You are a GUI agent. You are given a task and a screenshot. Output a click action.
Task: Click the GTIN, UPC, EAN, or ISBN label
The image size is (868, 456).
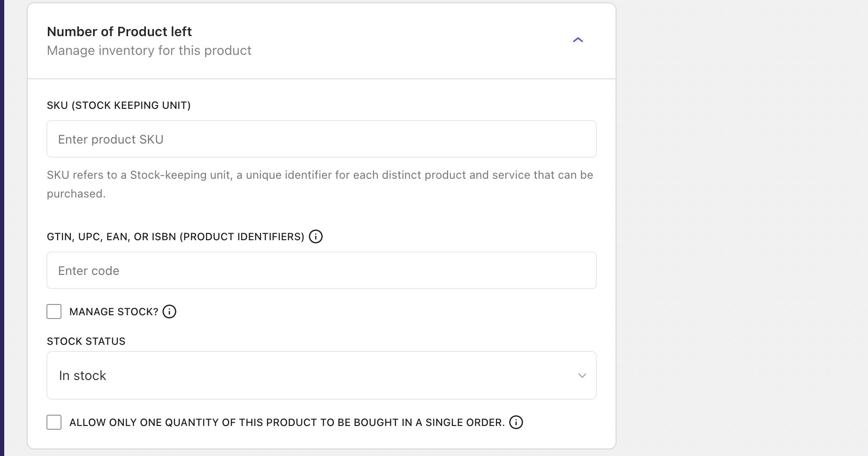tap(175, 236)
